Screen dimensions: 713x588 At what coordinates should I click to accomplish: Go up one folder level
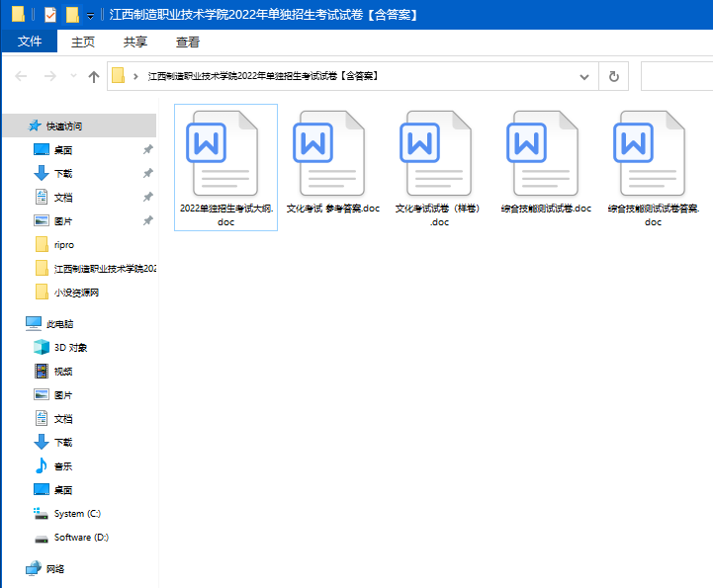[94, 76]
